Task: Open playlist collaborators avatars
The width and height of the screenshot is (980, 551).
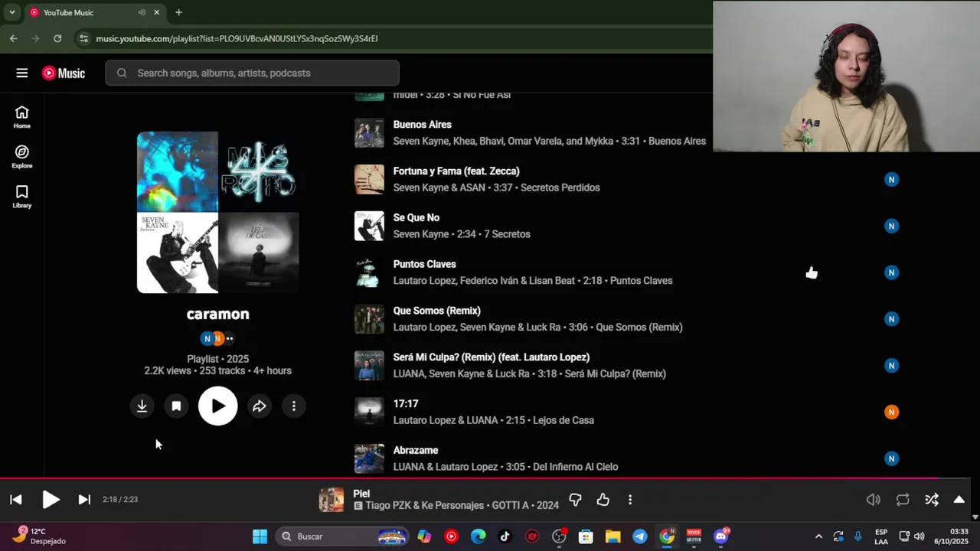Action: (217, 338)
